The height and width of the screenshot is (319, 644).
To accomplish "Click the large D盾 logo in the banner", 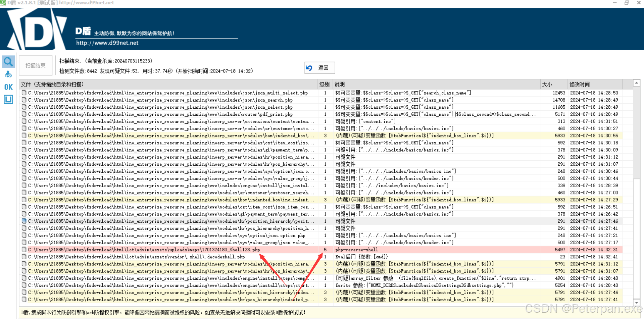I will tap(37, 30).
